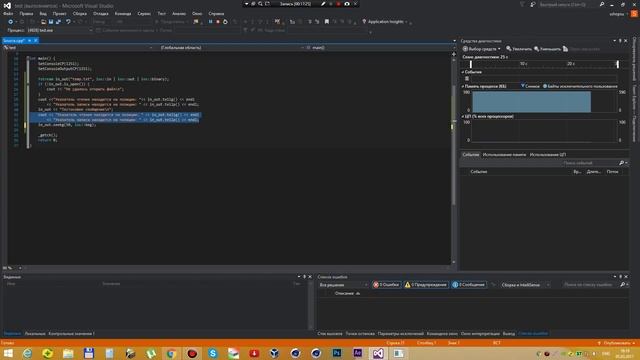Open the Справка menu
The image size is (640, 360).
pos(216,13)
